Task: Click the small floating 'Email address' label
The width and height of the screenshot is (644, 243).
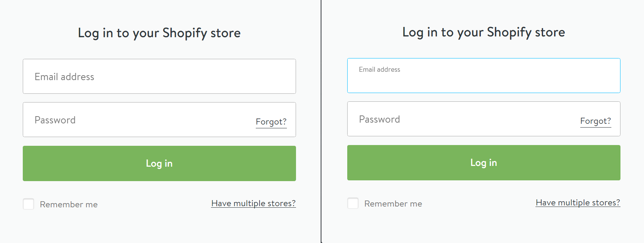Action: (x=379, y=69)
